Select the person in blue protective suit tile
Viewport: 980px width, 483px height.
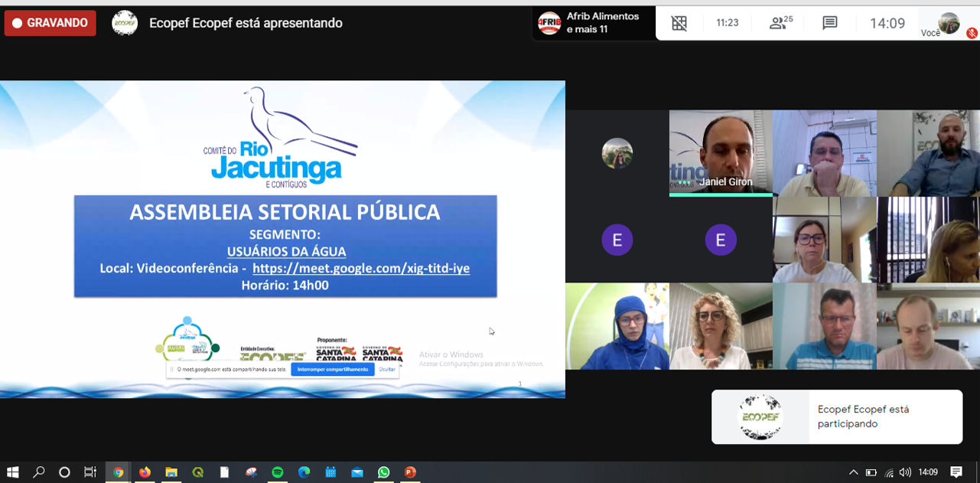pos(617,326)
